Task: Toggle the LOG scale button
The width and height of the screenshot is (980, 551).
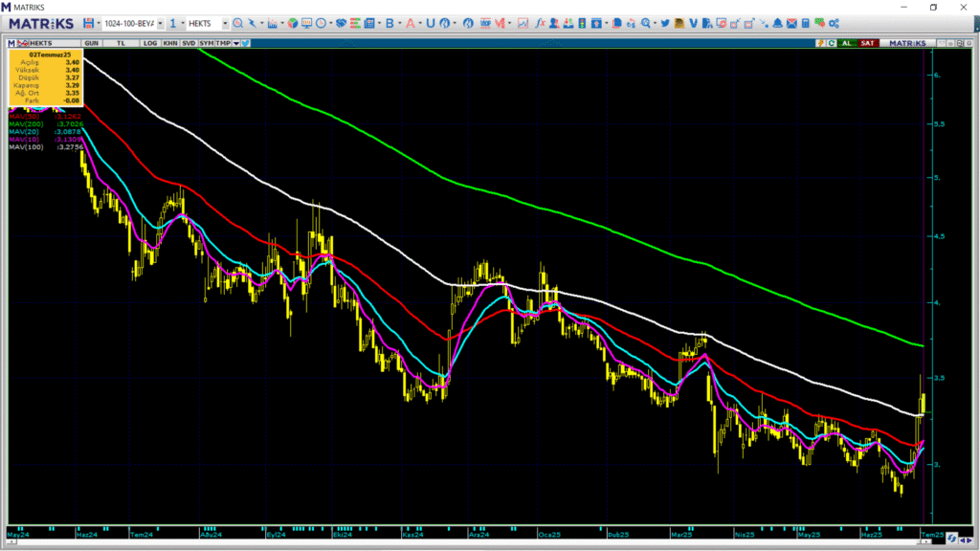Action: 150,43
